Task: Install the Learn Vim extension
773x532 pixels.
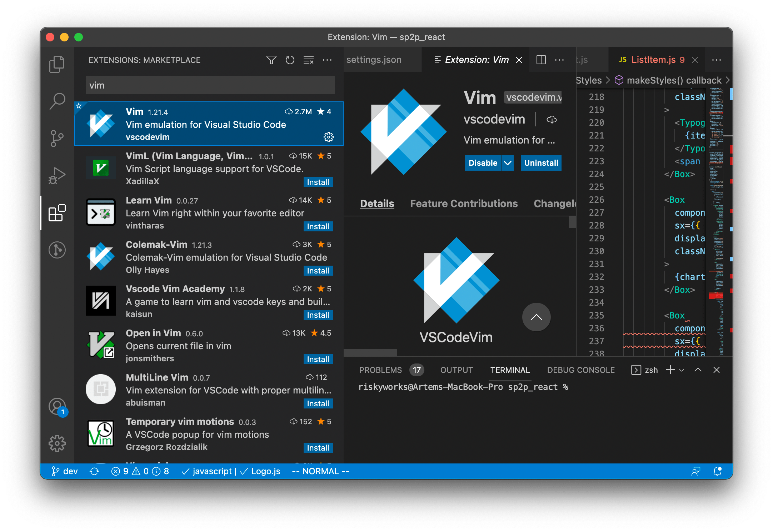Action: [x=318, y=226]
